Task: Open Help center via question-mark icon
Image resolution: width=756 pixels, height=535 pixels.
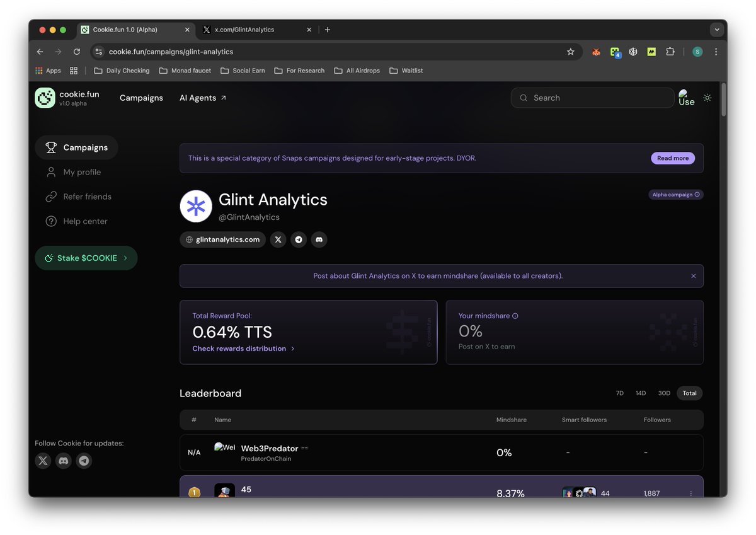Action: pos(50,221)
